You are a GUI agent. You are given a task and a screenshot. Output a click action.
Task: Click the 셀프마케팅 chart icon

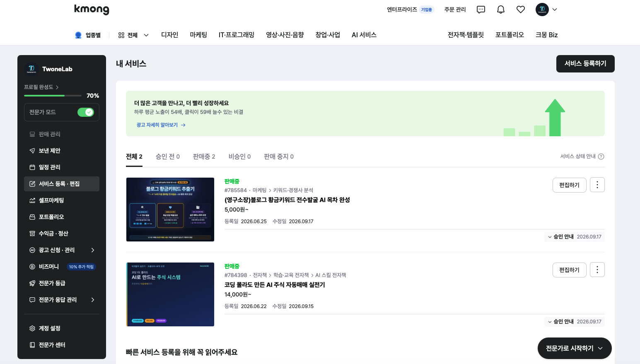tap(32, 200)
